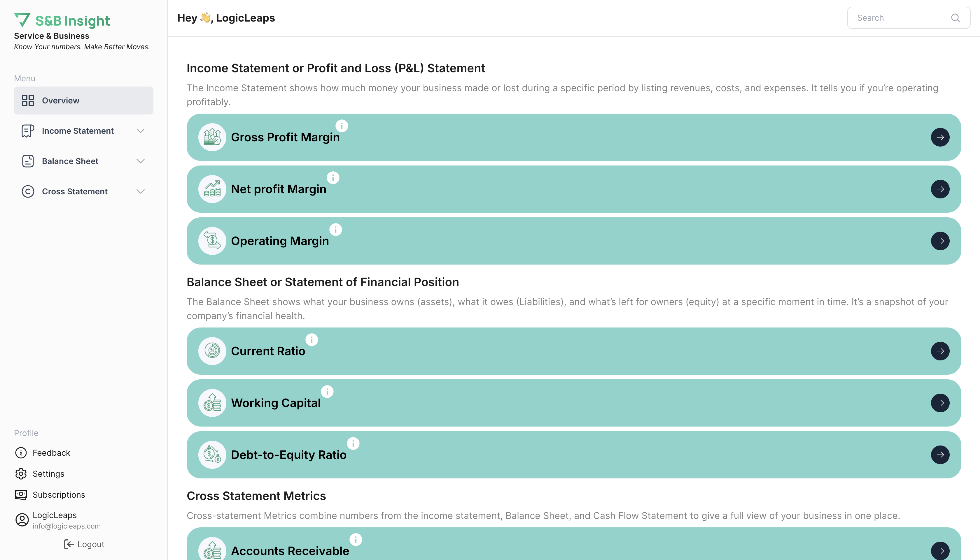Expand the Cross Statement menu chevron
980x560 pixels.
(141, 191)
